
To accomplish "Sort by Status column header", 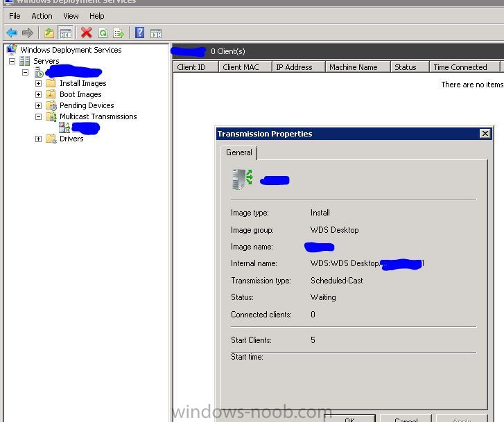I will 410,67.
